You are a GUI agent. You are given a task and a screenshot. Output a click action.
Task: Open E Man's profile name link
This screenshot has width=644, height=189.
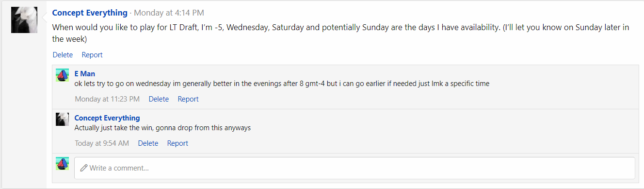pos(85,74)
